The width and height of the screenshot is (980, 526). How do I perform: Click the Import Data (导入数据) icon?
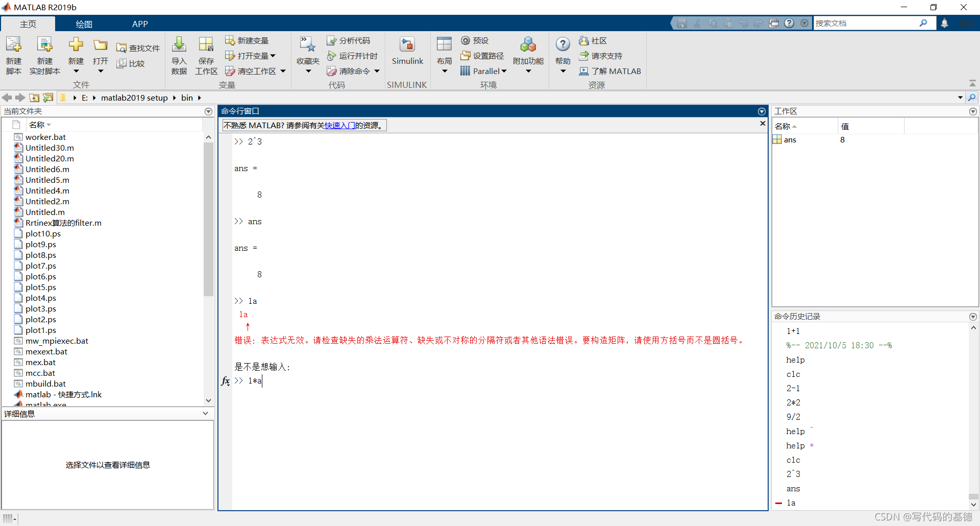click(179, 45)
